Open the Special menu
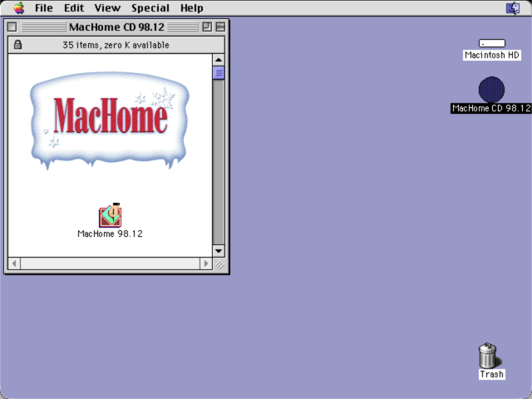The image size is (532, 399). pyautogui.click(x=150, y=7)
